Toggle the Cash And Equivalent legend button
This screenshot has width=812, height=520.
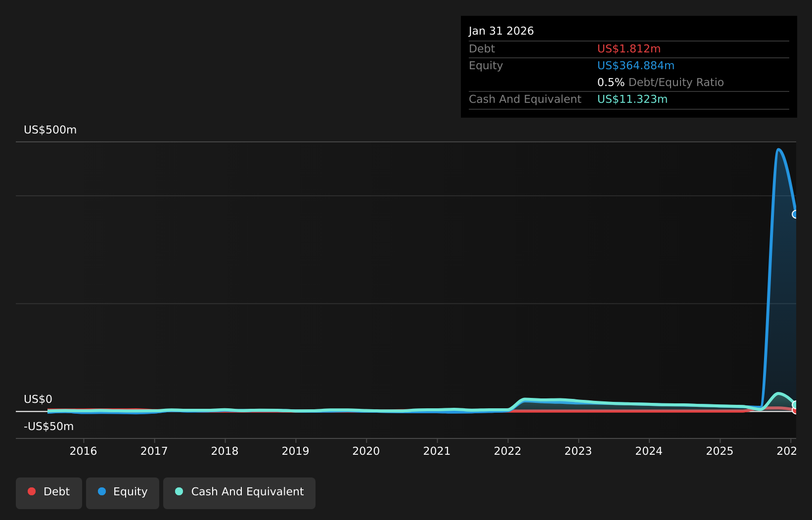[x=239, y=493]
